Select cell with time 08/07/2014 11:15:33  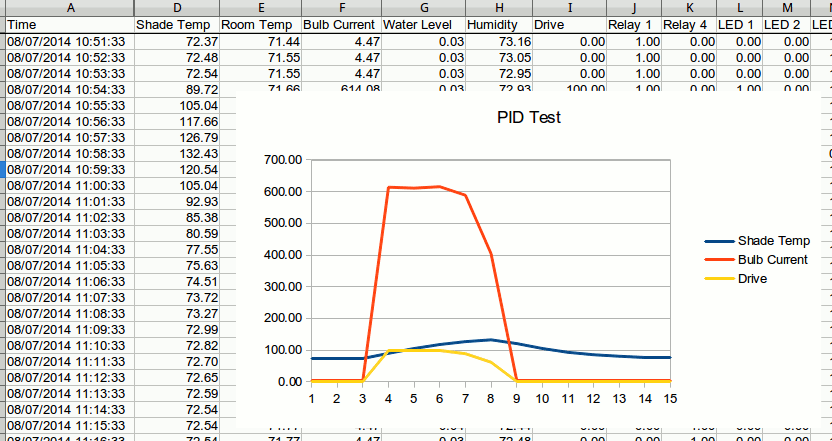(x=70, y=426)
